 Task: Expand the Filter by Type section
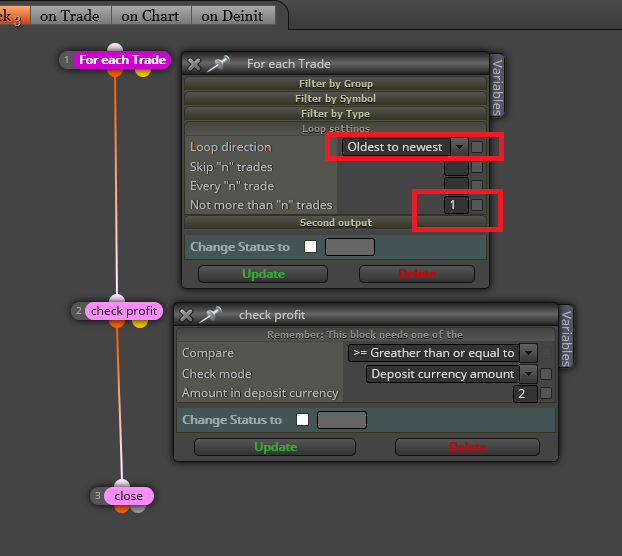click(336, 114)
